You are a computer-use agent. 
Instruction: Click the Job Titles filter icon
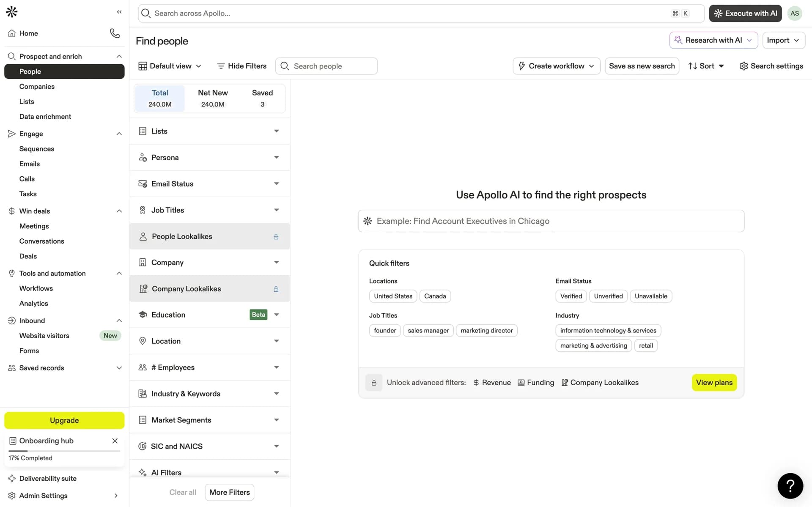coord(143,210)
